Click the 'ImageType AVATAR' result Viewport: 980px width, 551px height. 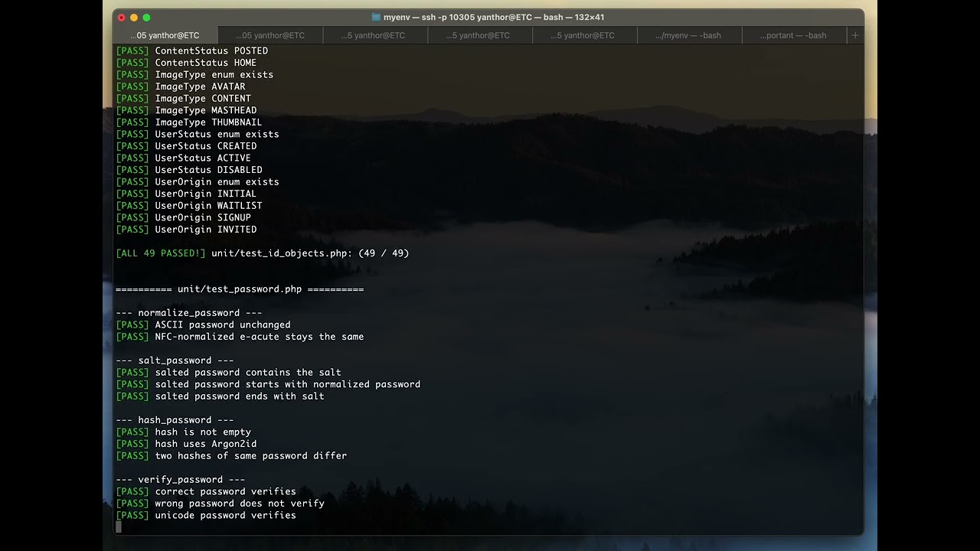point(181,86)
